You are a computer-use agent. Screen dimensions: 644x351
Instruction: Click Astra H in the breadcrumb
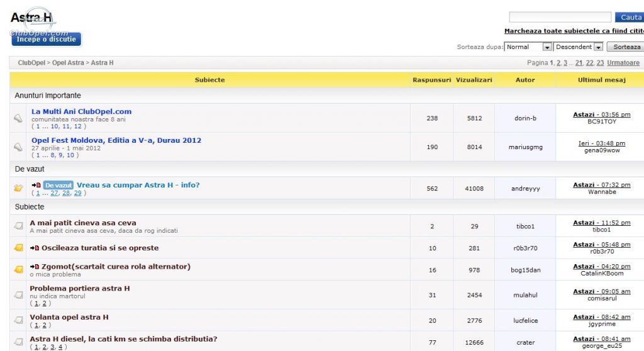(x=103, y=63)
